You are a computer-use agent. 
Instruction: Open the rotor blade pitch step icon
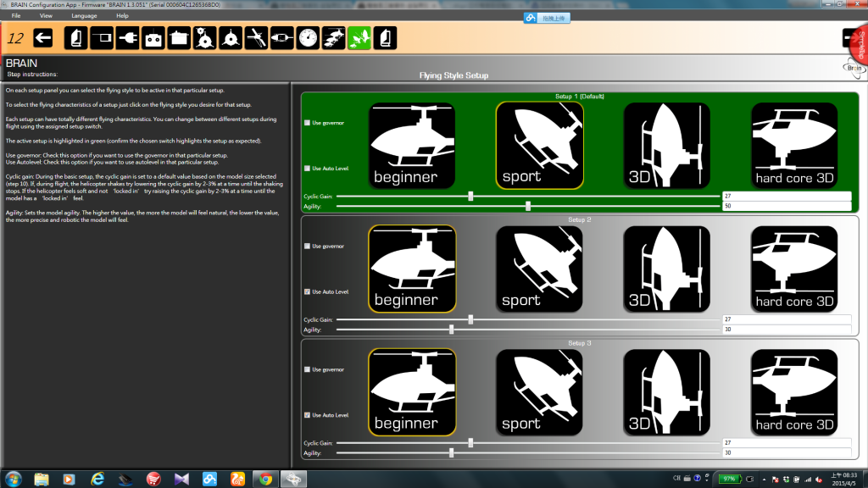tap(256, 38)
